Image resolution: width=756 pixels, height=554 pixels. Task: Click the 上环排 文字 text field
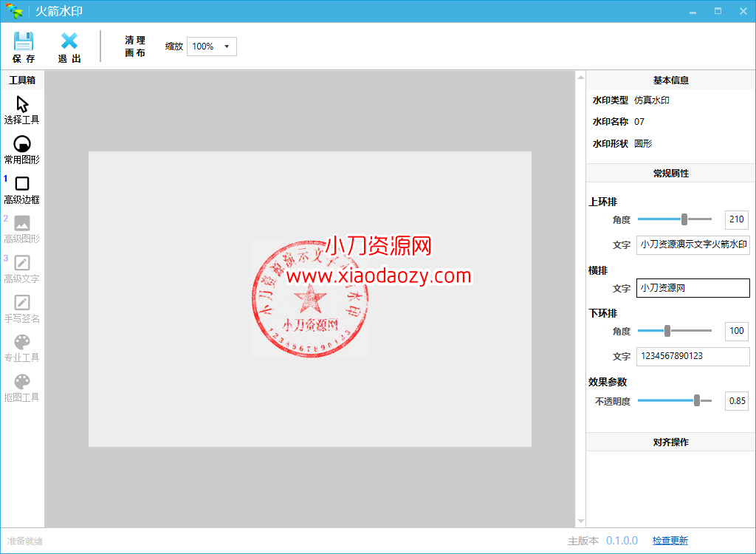pos(693,244)
